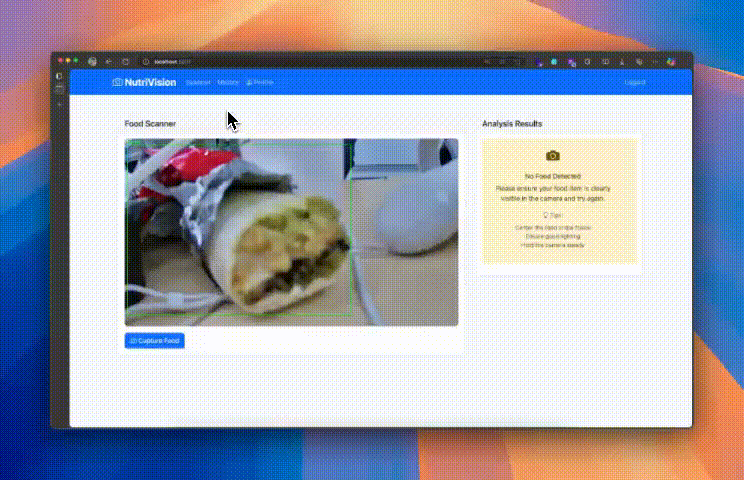
Task: Click the NutriVision brand name
Action: (x=150, y=82)
